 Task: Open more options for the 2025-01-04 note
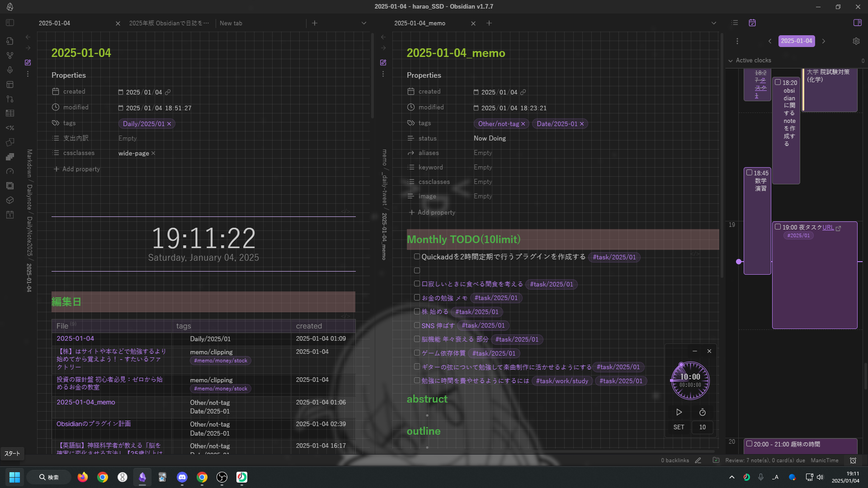point(28,74)
